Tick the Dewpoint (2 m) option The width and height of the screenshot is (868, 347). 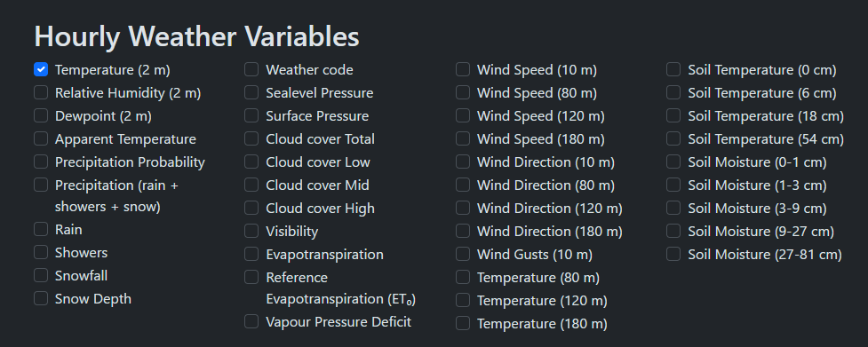click(40, 116)
